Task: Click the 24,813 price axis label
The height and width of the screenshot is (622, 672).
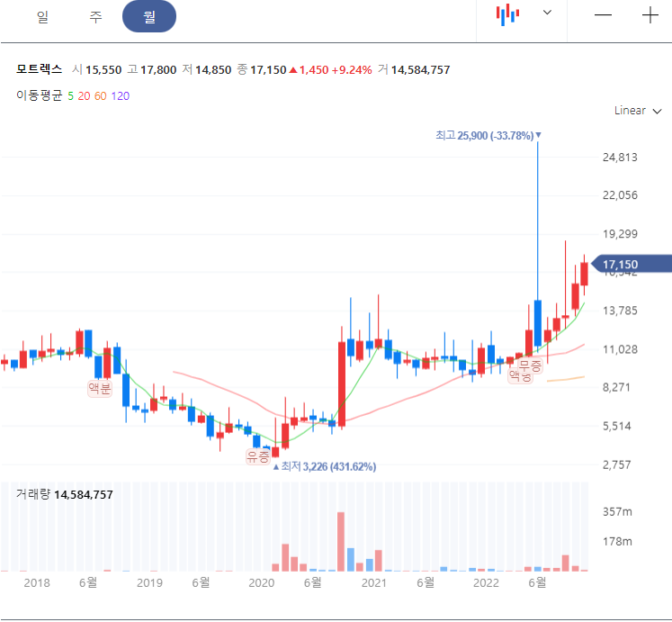Action: (x=620, y=158)
